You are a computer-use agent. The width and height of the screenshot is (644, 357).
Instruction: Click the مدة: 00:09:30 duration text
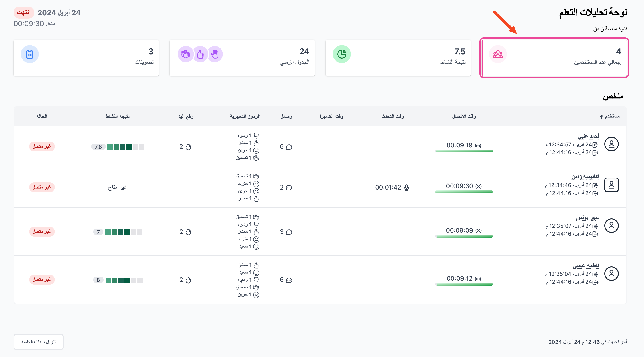(34, 24)
